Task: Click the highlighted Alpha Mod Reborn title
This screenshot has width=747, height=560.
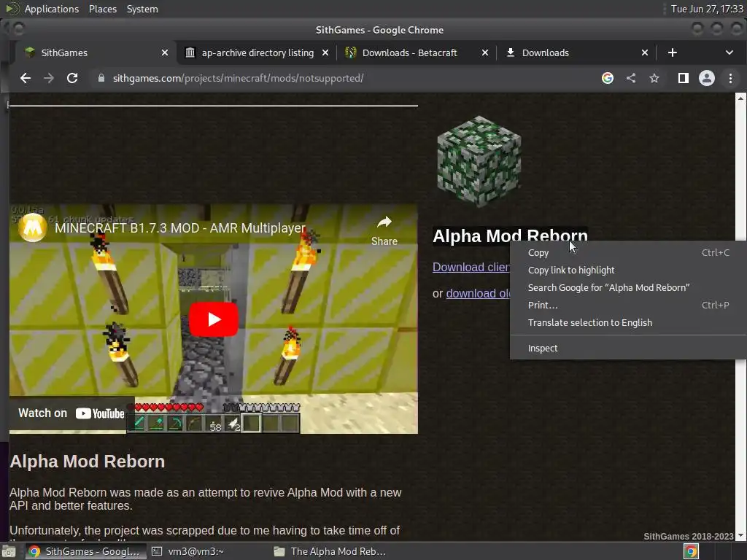Action: point(510,236)
